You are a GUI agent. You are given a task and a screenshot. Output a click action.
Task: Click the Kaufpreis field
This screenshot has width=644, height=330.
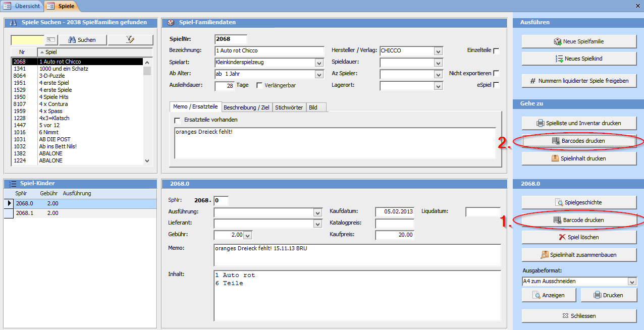click(x=395, y=235)
